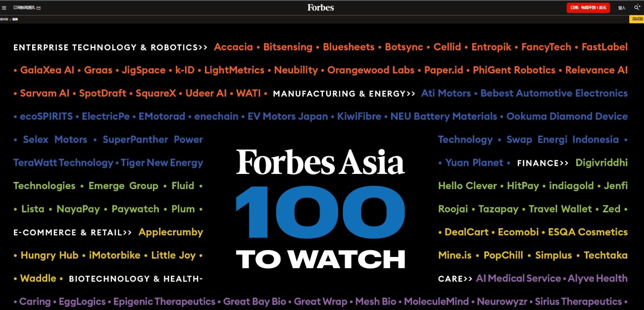Click the Forbes Asia title graphic
The image size is (644, 310).
coord(320,162)
